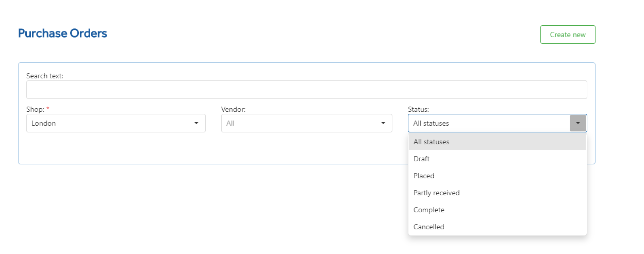
Task: Click the red required asterisk beside Shop
Action: [48, 109]
